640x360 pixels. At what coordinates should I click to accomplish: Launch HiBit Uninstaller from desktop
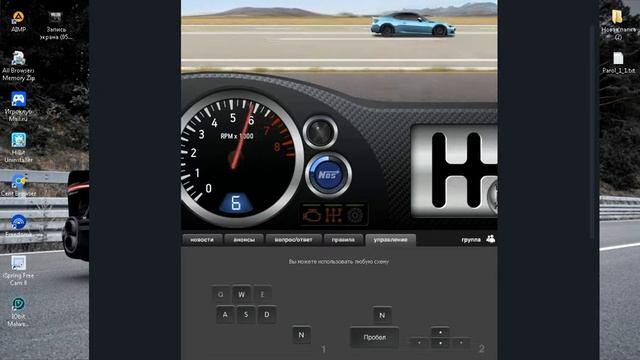18,147
